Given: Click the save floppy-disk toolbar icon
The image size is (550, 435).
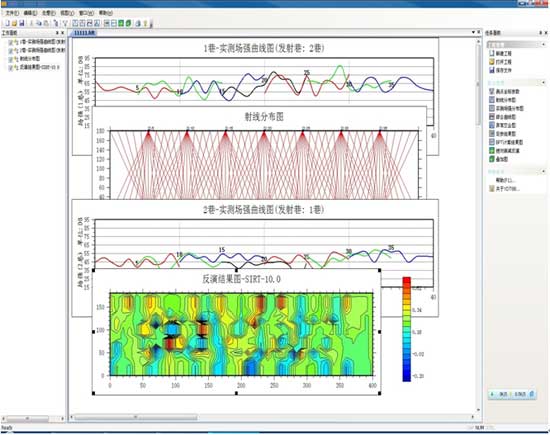Looking at the screenshot, I should pos(22,23).
